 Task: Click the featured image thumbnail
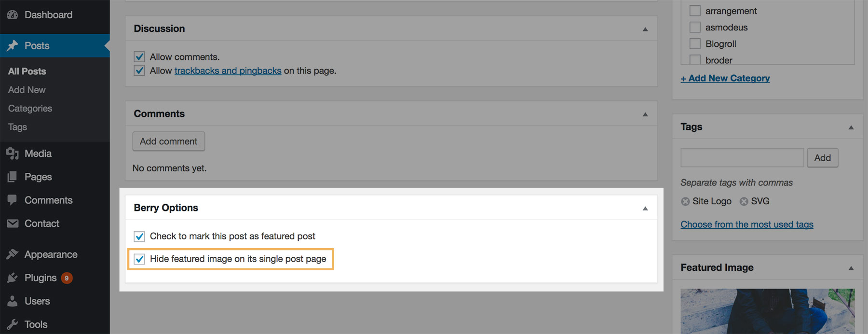point(767,311)
